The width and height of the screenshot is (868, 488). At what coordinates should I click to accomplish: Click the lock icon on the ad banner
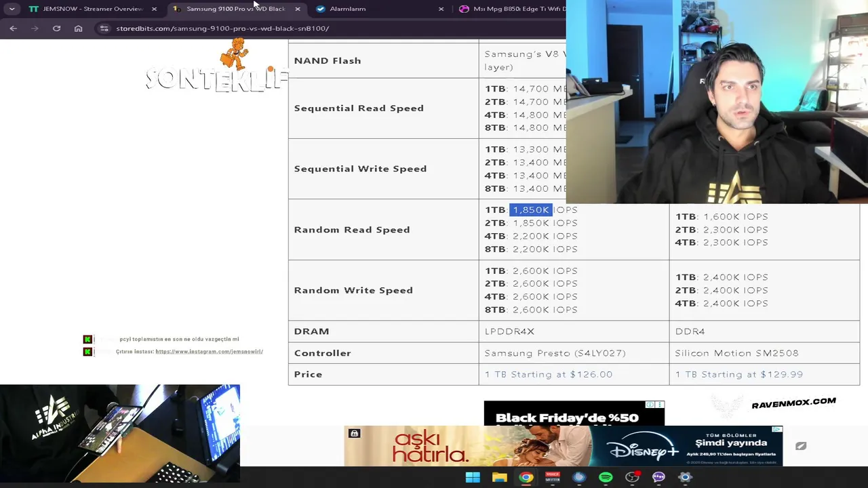[354, 434]
